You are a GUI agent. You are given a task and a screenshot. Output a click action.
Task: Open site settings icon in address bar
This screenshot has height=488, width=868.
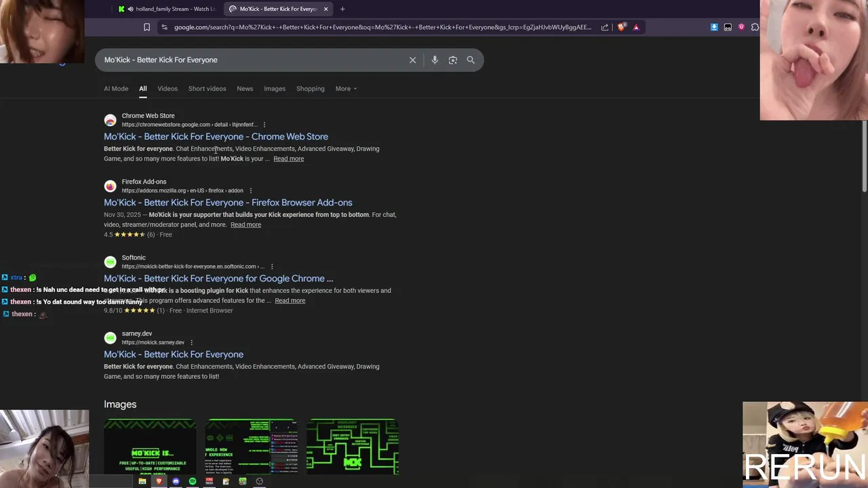[164, 27]
